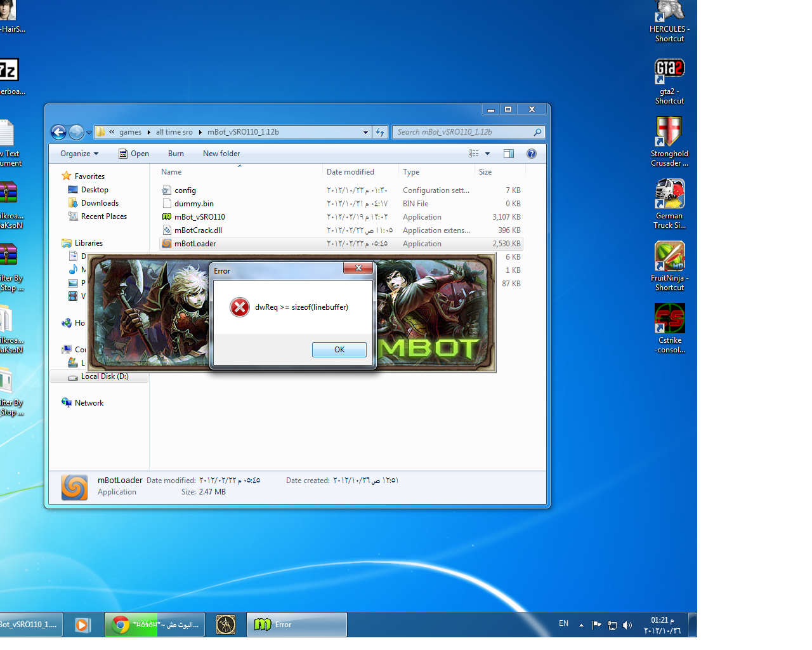Click 'all time sro' breadcrumb segment

[x=174, y=132]
